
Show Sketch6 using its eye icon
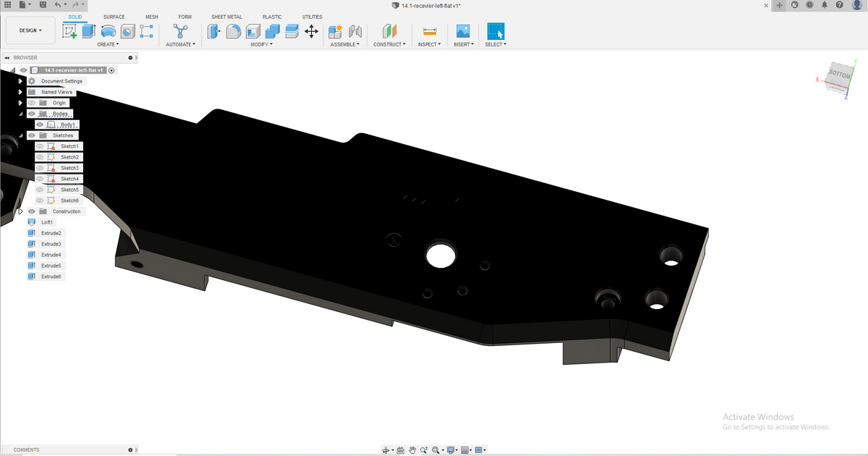pyautogui.click(x=40, y=200)
